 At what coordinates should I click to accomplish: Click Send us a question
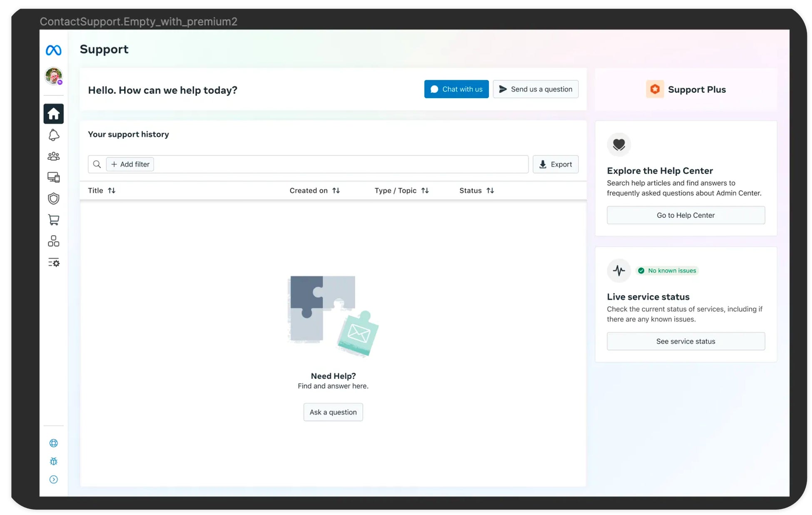click(535, 89)
